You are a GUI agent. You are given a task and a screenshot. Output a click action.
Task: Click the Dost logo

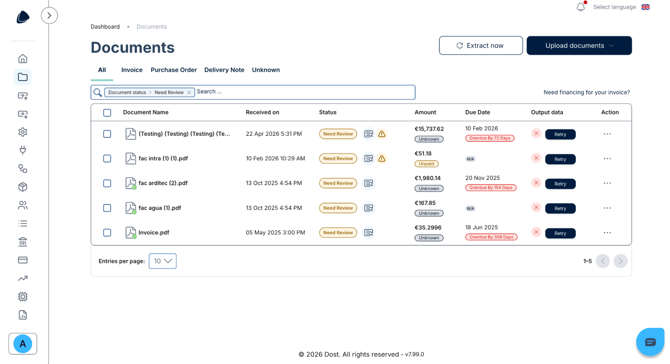point(23,17)
